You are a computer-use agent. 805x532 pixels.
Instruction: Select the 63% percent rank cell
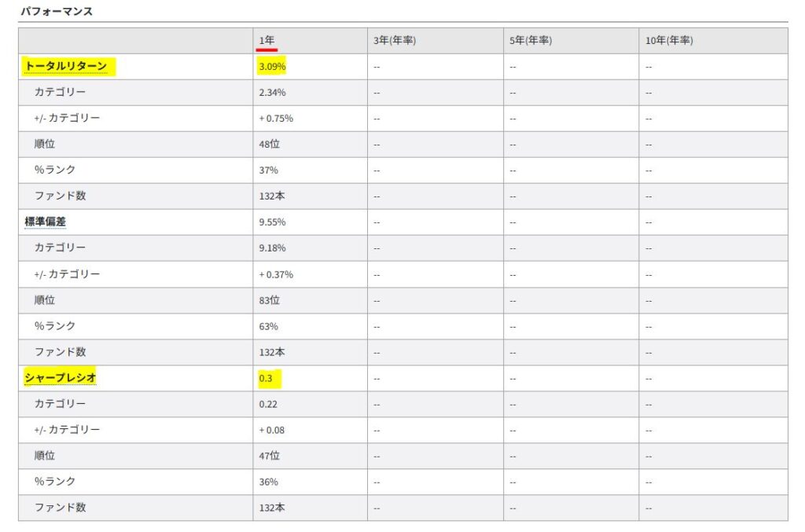(268, 326)
